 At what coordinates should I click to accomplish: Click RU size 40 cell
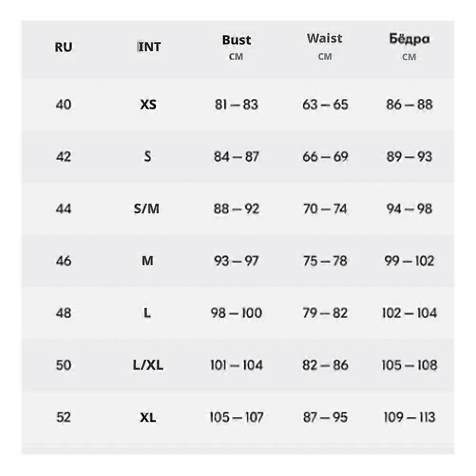(63, 105)
